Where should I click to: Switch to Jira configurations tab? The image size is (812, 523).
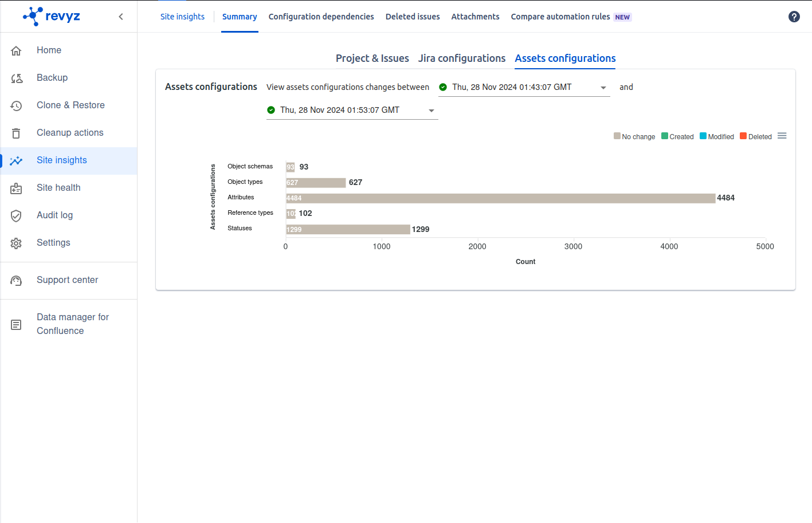tap(461, 58)
